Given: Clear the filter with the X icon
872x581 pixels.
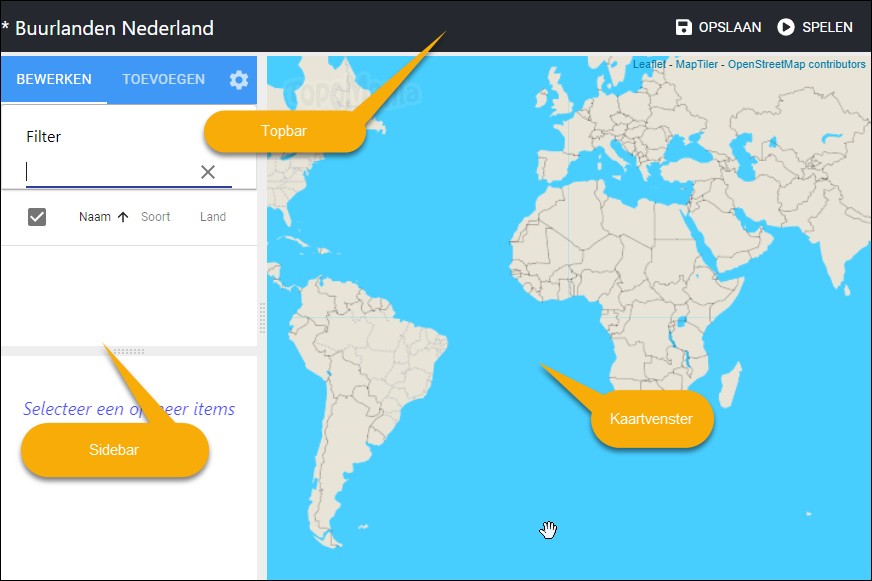Looking at the screenshot, I should coord(208,172).
